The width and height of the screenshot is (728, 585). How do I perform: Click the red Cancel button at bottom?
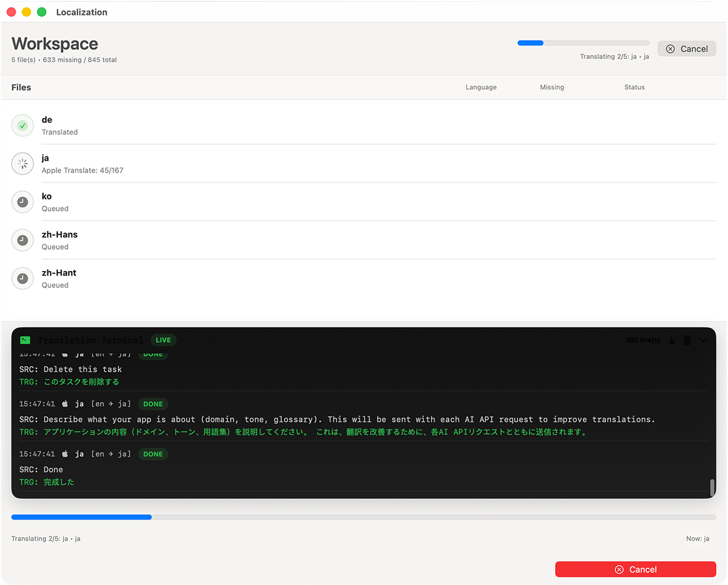coord(636,569)
